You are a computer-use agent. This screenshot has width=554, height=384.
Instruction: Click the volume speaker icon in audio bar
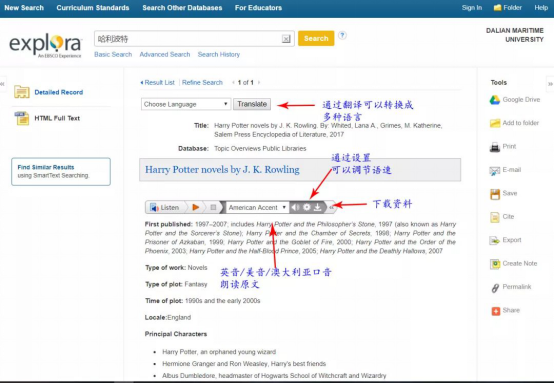pyautogui.click(x=295, y=207)
